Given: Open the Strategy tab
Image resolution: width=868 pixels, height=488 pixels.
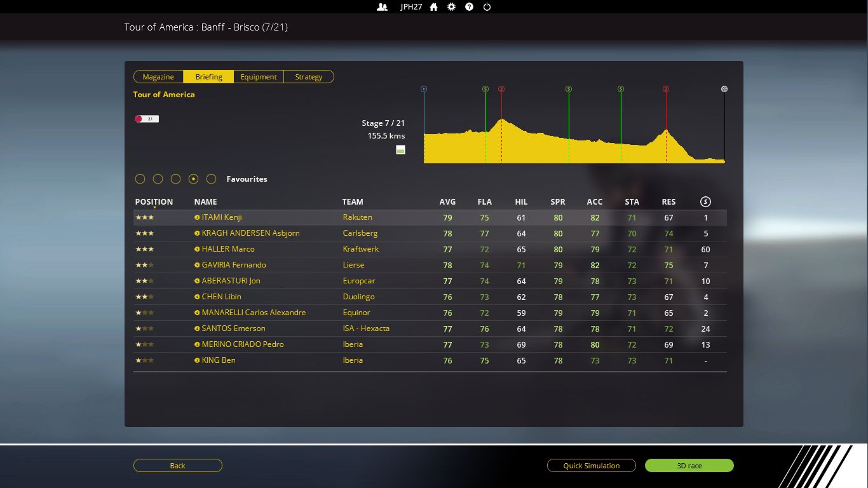Looking at the screenshot, I should coord(309,77).
